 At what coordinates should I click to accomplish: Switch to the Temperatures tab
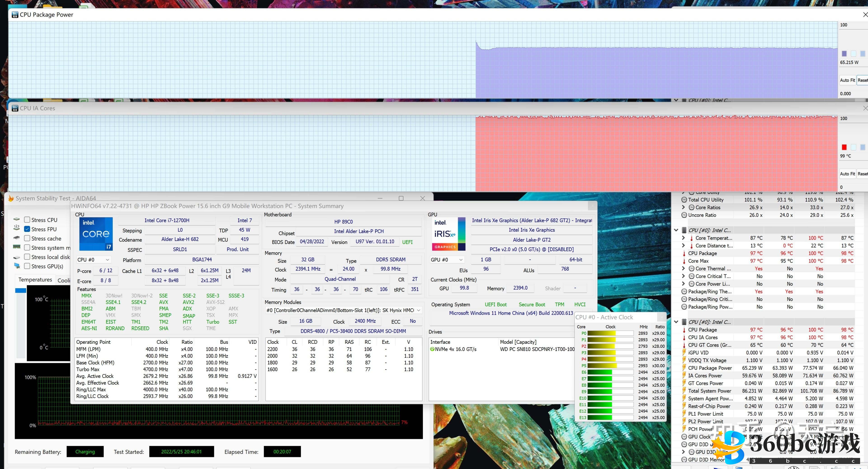[35, 279]
